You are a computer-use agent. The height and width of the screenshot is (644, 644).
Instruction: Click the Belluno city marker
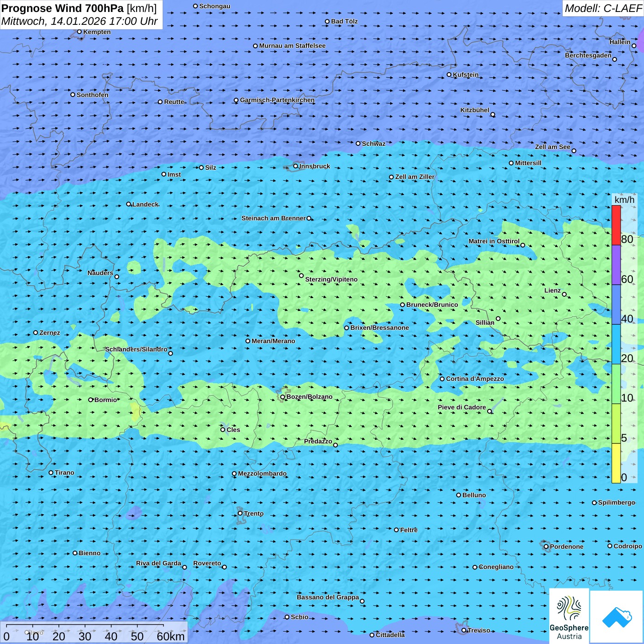click(459, 495)
